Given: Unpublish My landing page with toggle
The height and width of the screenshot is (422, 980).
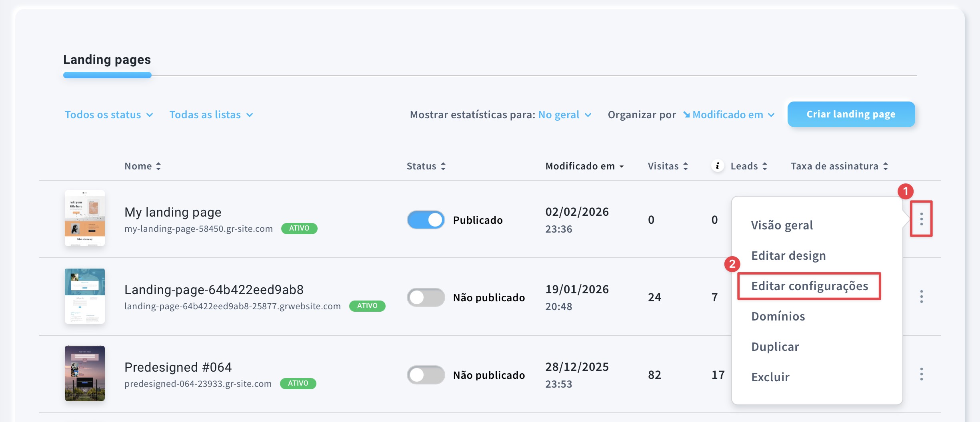Looking at the screenshot, I should pyautogui.click(x=426, y=220).
